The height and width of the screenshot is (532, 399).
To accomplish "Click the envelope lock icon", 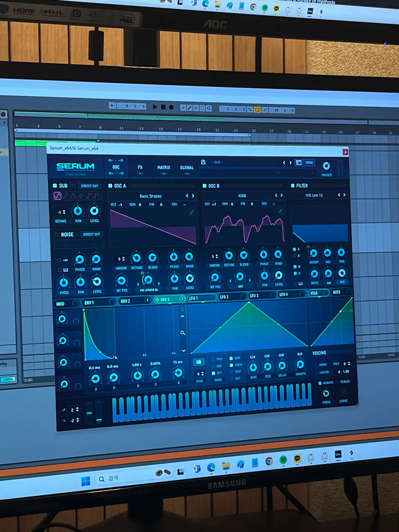I will [182, 309].
